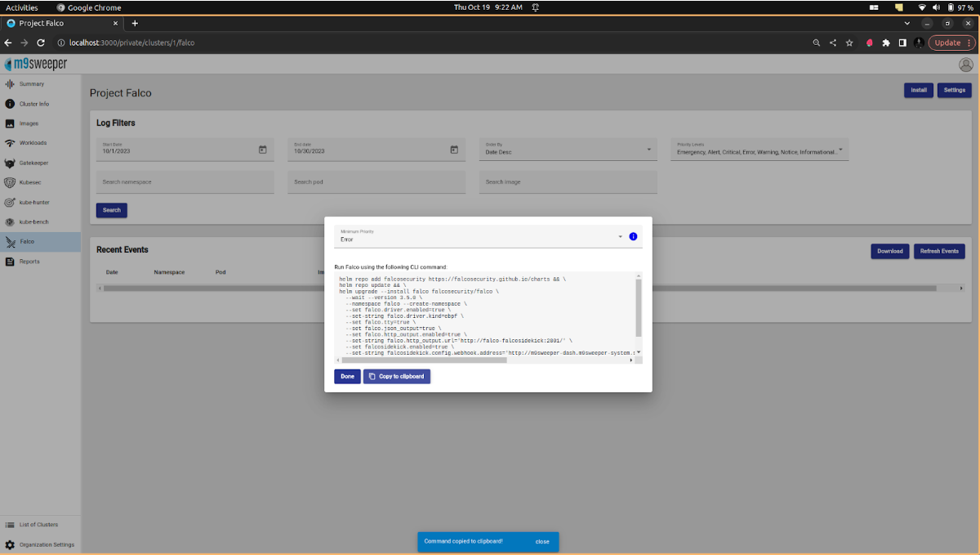This screenshot has width=980, height=555.
Task: Open the End date calendar picker
Action: (x=454, y=150)
